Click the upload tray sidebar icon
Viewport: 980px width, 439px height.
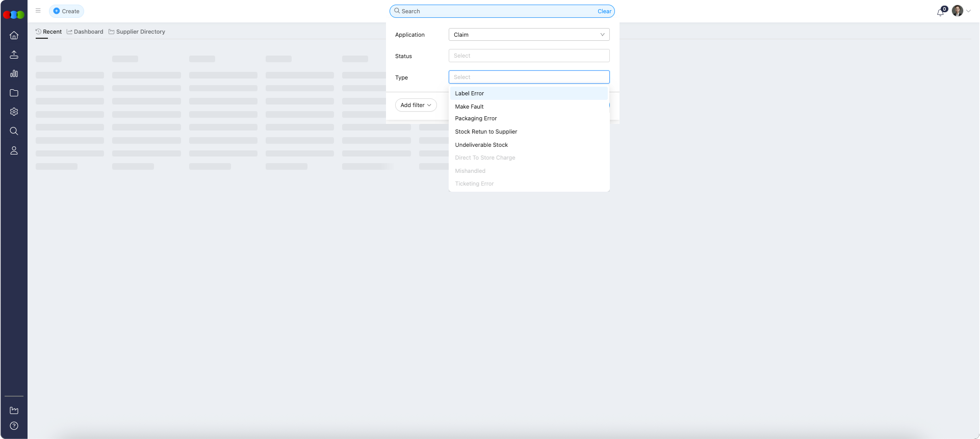coord(14,55)
